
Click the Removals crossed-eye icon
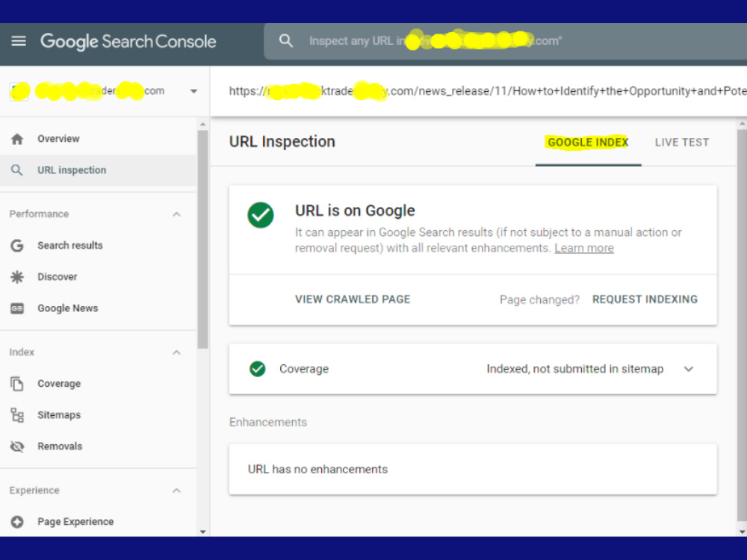17,447
